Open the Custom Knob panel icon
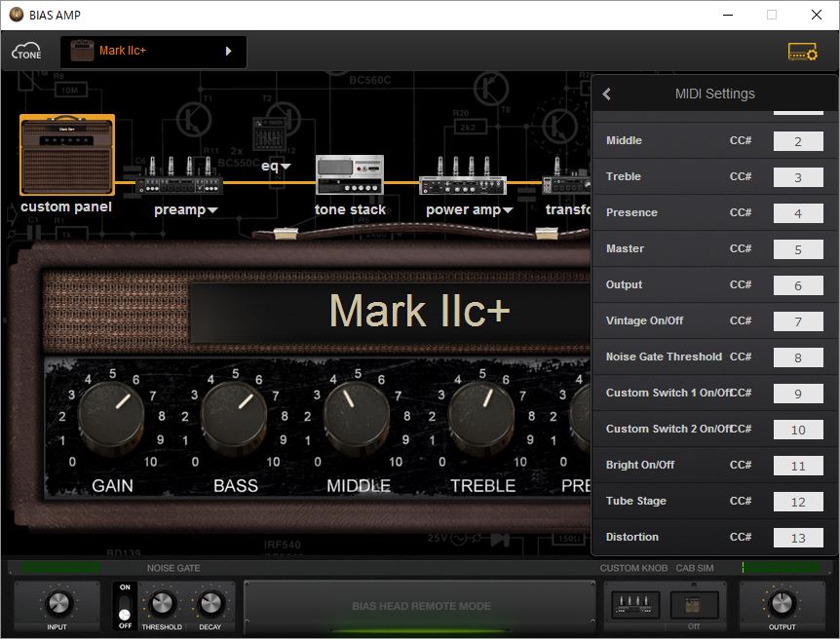 [x=634, y=605]
